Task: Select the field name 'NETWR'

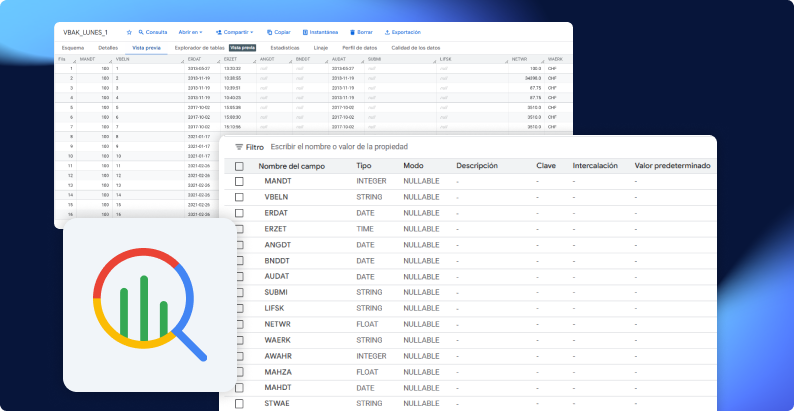Action: 277,324
